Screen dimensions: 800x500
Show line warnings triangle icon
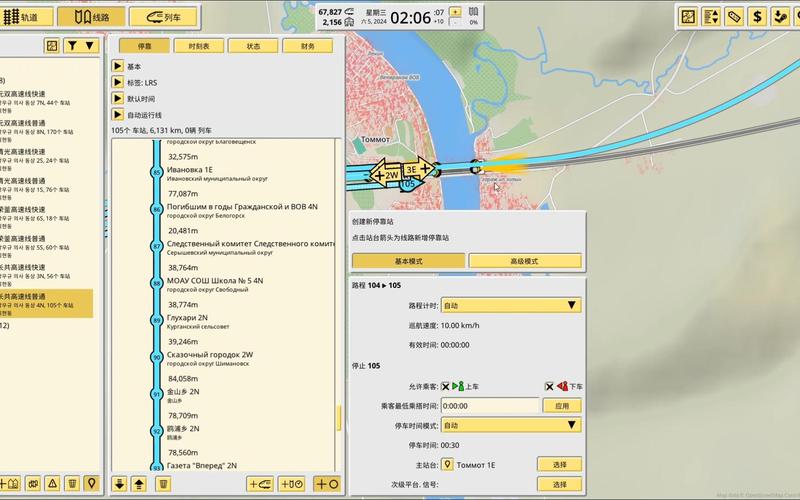click(53, 483)
